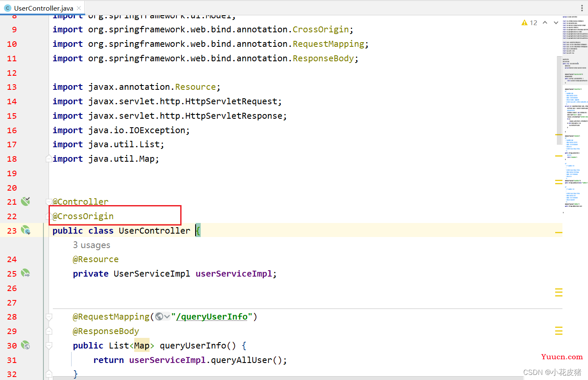Click line number 23 in the gutter

click(x=12, y=231)
